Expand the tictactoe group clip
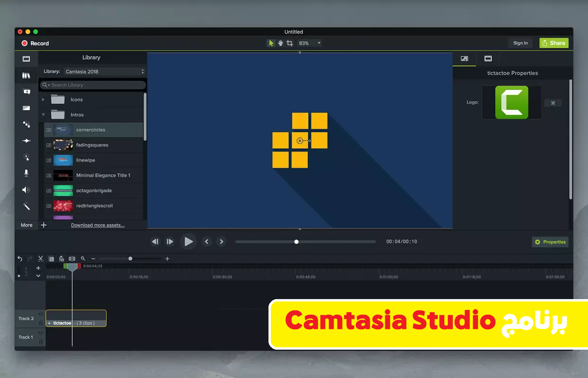This screenshot has width=588, height=378. pyautogui.click(x=49, y=323)
